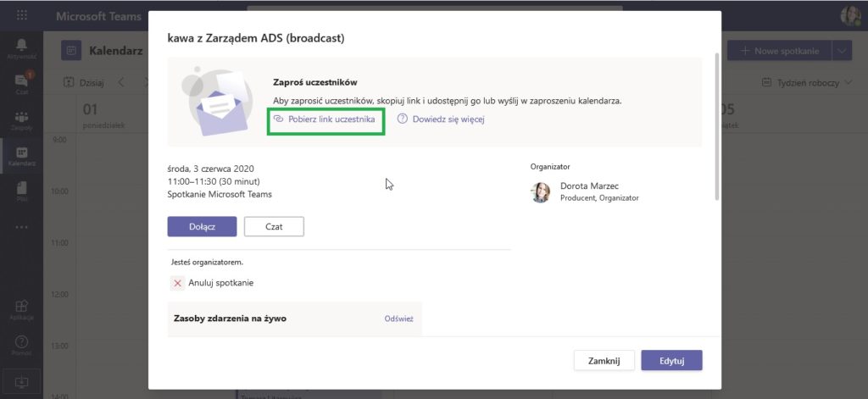
Task: Click the download desktop app icon
Action: coord(21,382)
